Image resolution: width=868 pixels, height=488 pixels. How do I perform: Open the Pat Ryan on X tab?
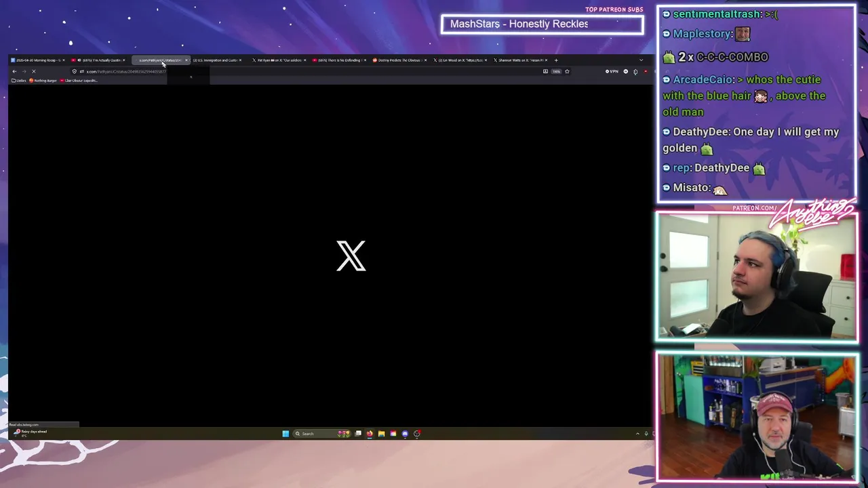[278, 60]
